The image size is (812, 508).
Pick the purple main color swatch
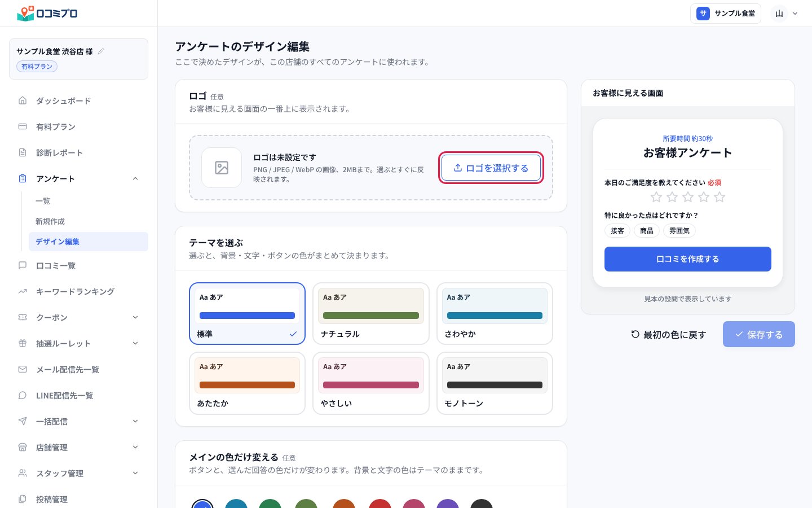pyautogui.click(x=448, y=503)
